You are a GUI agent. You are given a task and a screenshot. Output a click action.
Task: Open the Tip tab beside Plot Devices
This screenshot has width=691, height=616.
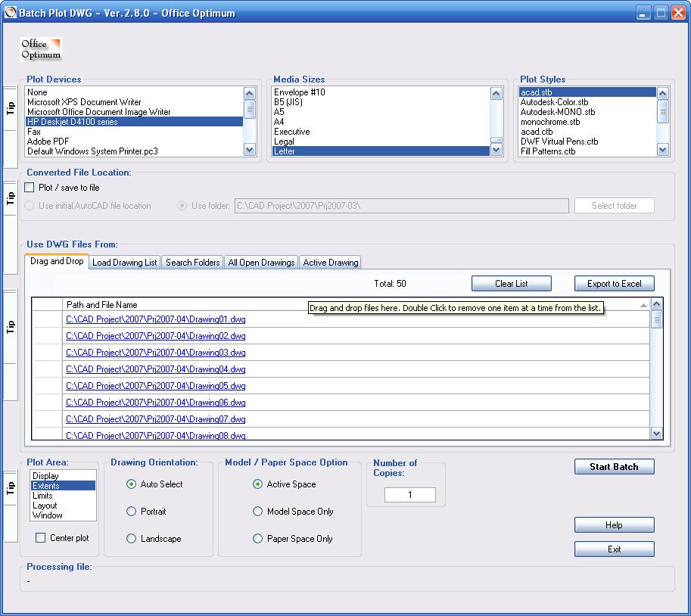point(10,108)
